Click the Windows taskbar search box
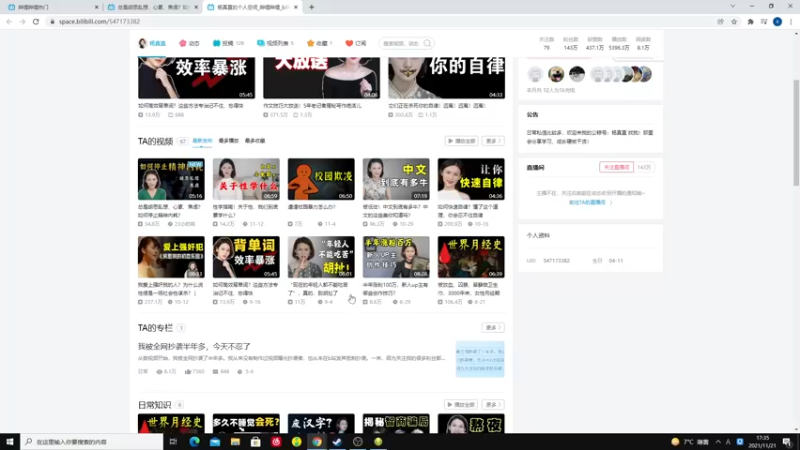The width and height of the screenshot is (800, 450). (92, 441)
